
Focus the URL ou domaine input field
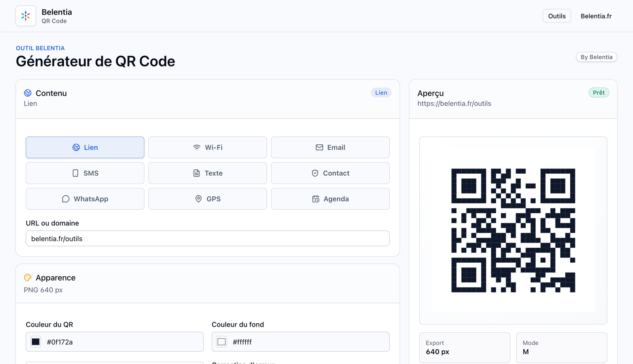pyautogui.click(x=208, y=239)
